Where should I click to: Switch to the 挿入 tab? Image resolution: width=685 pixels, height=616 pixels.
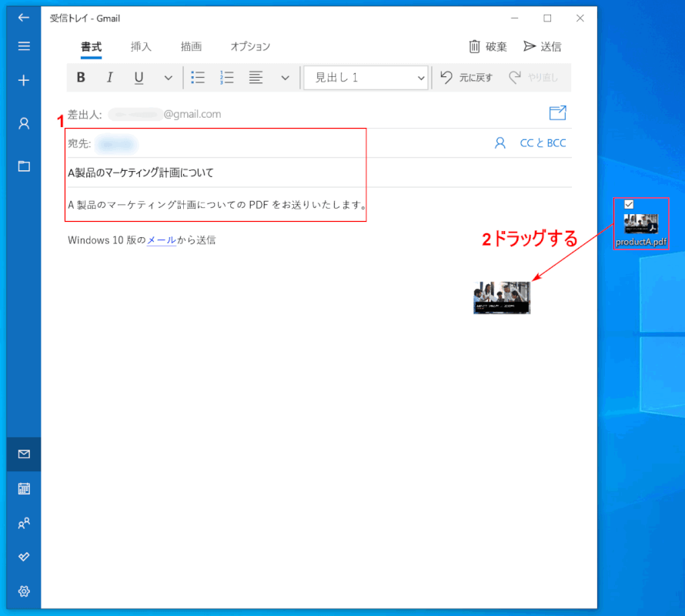pyautogui.click(x=141, y=46)
